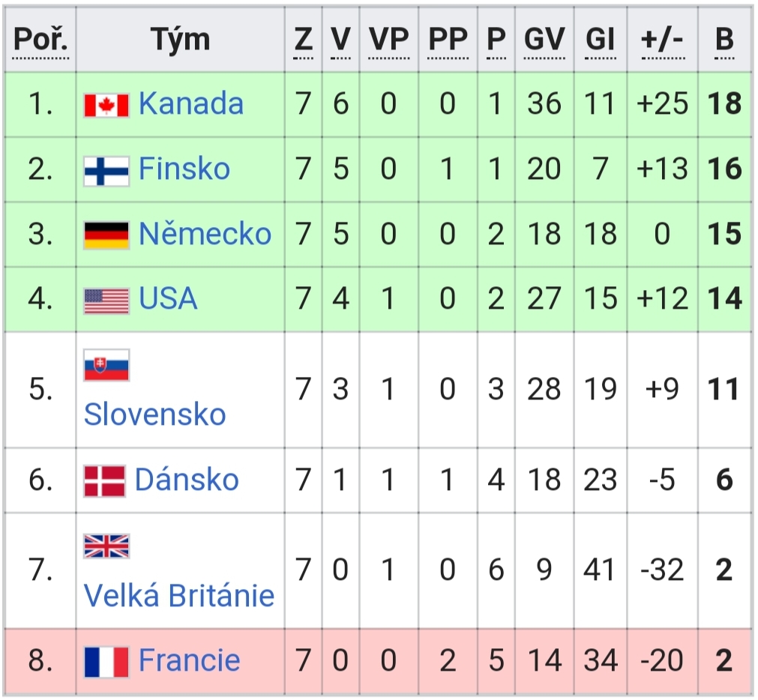
Task: Follow the USA team link
Action: [x=168, y=298]
